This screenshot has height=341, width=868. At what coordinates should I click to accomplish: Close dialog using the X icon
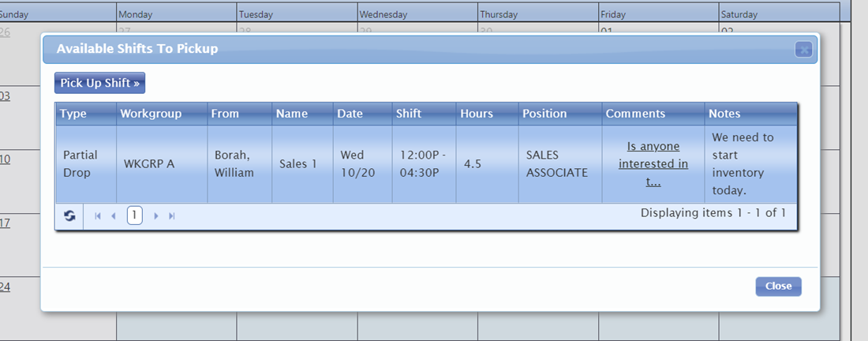coord(803,50)
